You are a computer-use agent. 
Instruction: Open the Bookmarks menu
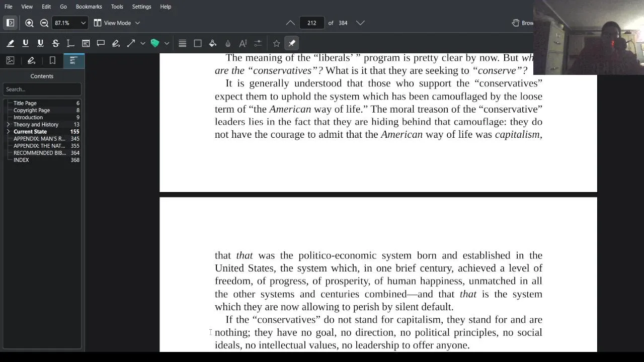pos(89,7)
